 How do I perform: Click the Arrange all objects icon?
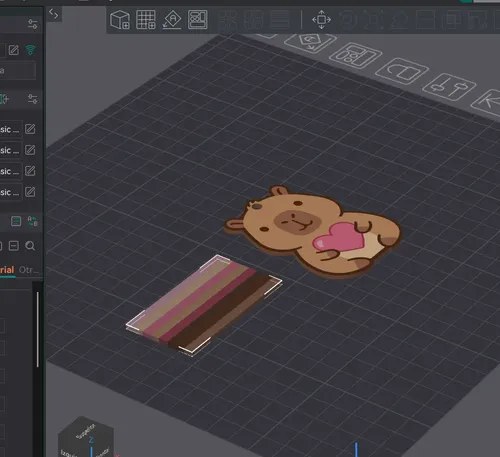pos(198,20)
